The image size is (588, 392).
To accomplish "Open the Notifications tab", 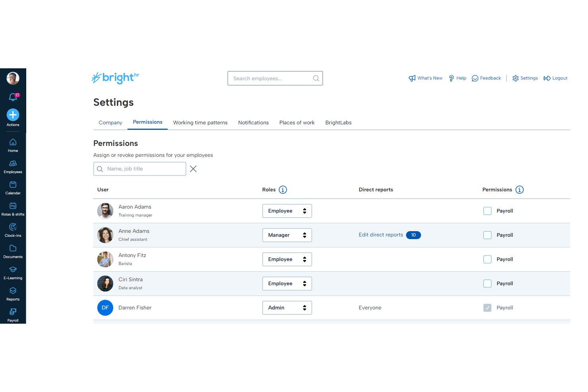I will click(x=253, y=123).
